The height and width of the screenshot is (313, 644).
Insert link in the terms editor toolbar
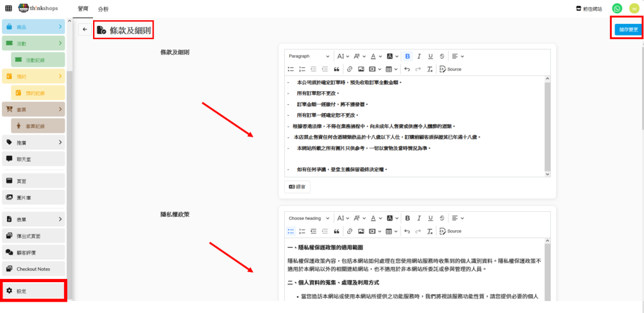click(x=350, y=69)
